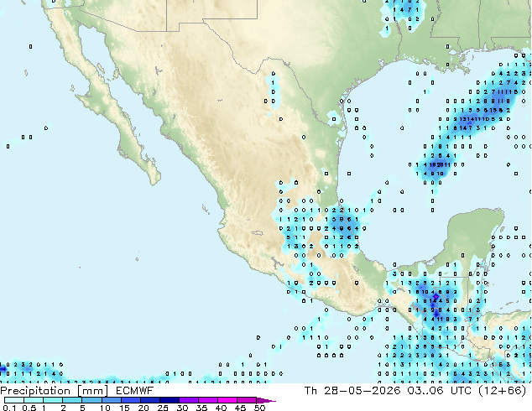This screenshot has height=411, width=532.
Task: Click the 'ECMWF' model label
Action: point(134,391)
